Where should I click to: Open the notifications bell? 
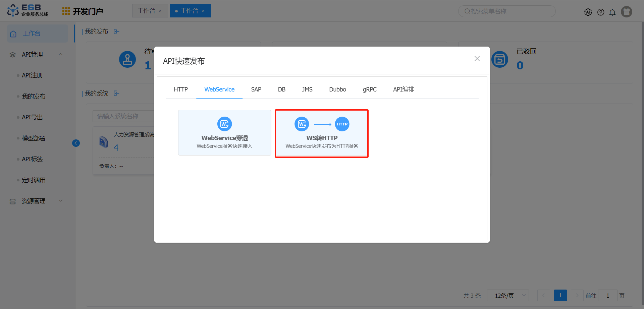coord(612,12)
